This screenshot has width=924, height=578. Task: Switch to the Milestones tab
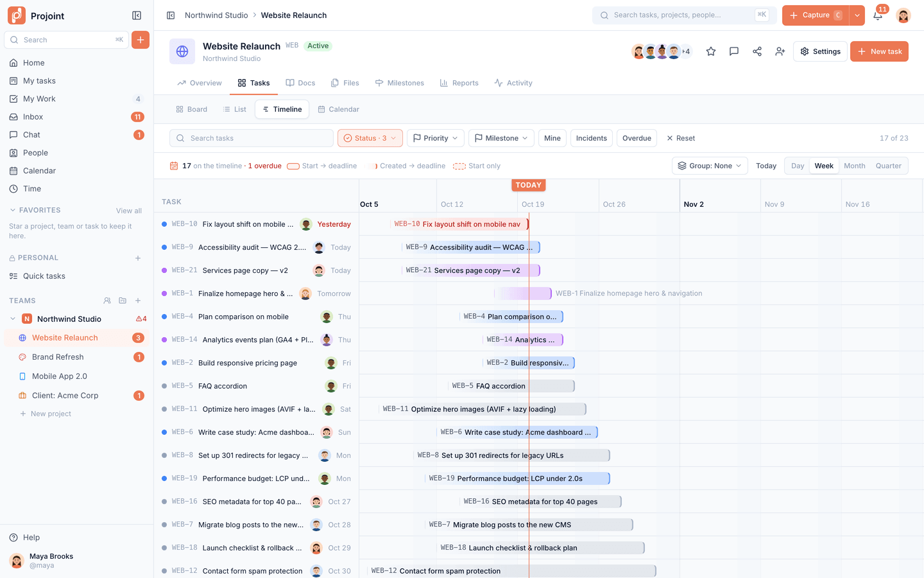coord(400,83)
